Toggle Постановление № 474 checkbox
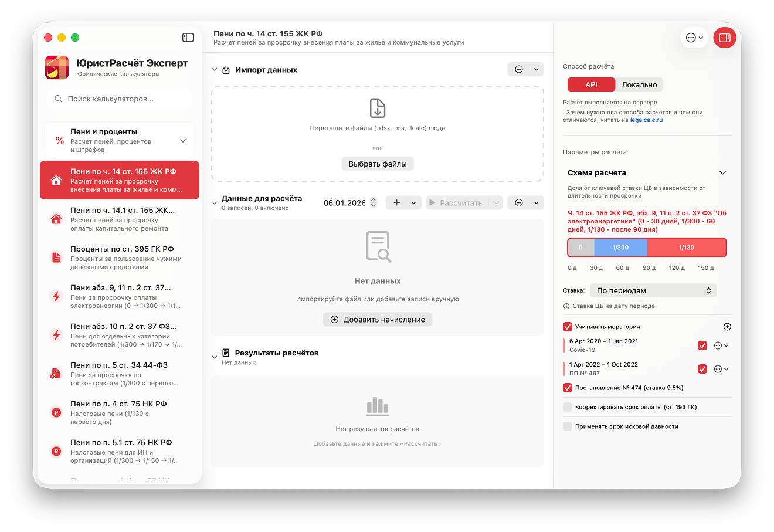 pos(568,388)
